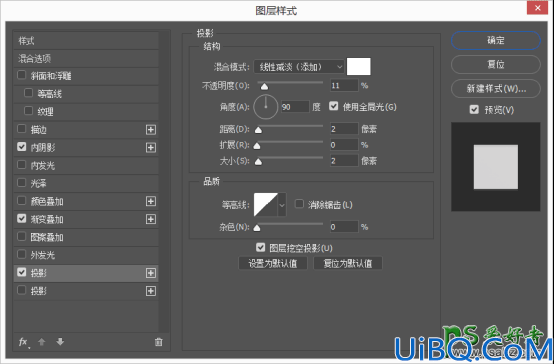
Task: Click the angle dial control
Action: (266, 107)
